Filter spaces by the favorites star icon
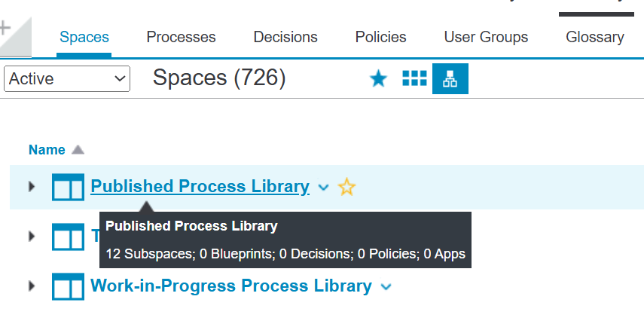 378,78
